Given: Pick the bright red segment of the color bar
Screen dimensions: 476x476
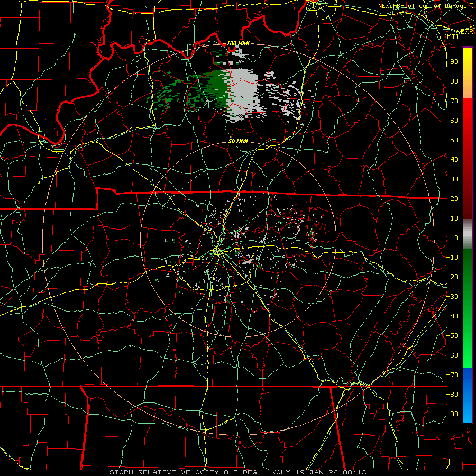Looking at the screenshot, I should click(x=467, y=111).
